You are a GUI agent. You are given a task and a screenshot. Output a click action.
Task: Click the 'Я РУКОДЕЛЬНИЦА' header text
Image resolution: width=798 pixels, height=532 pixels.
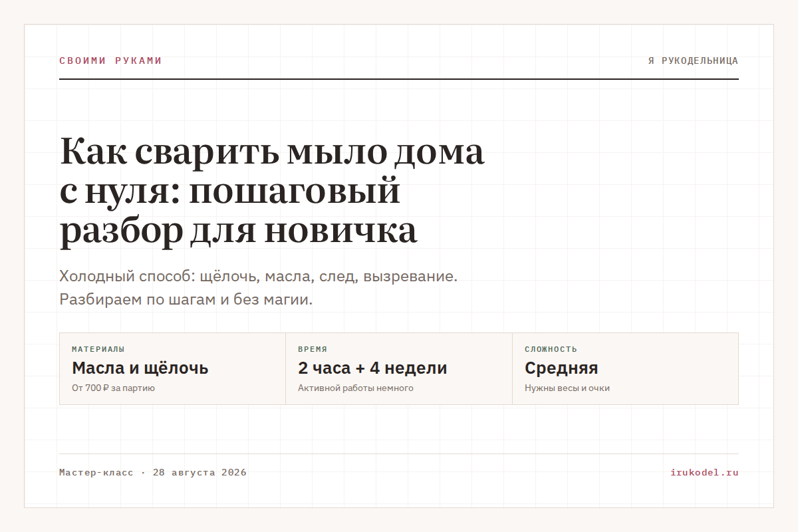693,61
